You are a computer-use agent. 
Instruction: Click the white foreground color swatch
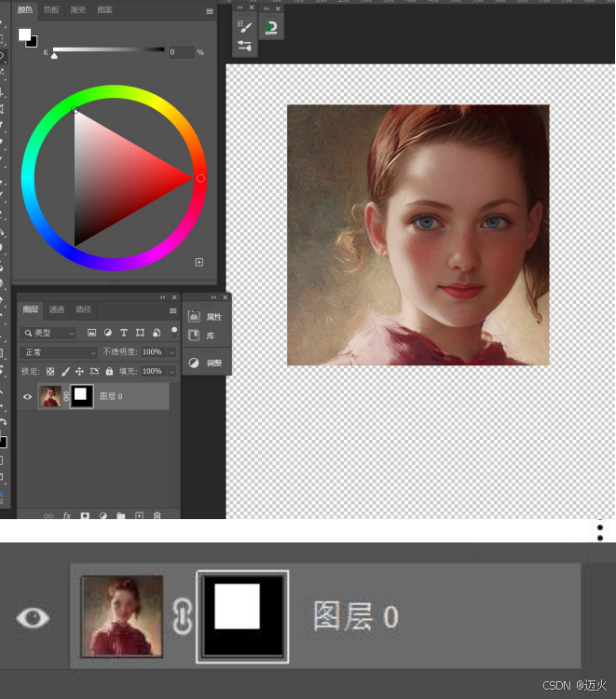(x=23, y=34)
